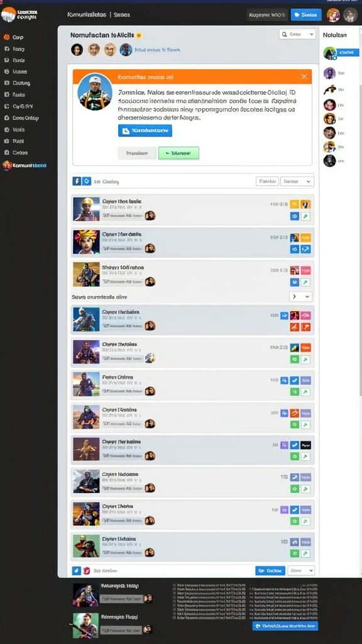Click the blue house icon in the last green-thumbnail row
The image size is (362, 644).
click(294, 542)
